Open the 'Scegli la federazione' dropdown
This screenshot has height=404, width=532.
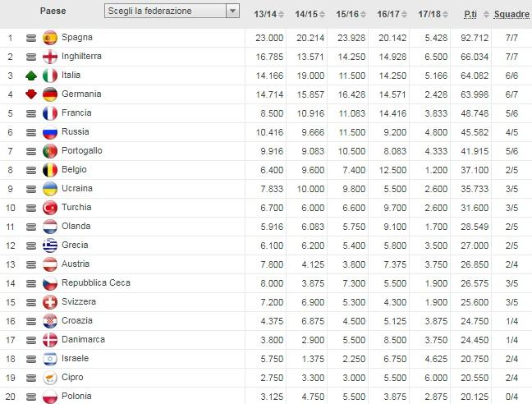[165, 11]
